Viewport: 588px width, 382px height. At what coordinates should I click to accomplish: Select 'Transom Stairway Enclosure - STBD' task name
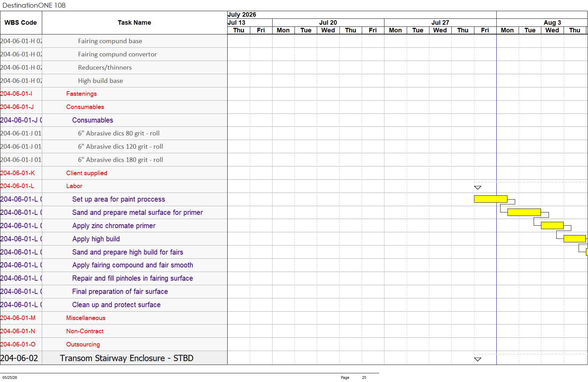click(x=127, y=358)
